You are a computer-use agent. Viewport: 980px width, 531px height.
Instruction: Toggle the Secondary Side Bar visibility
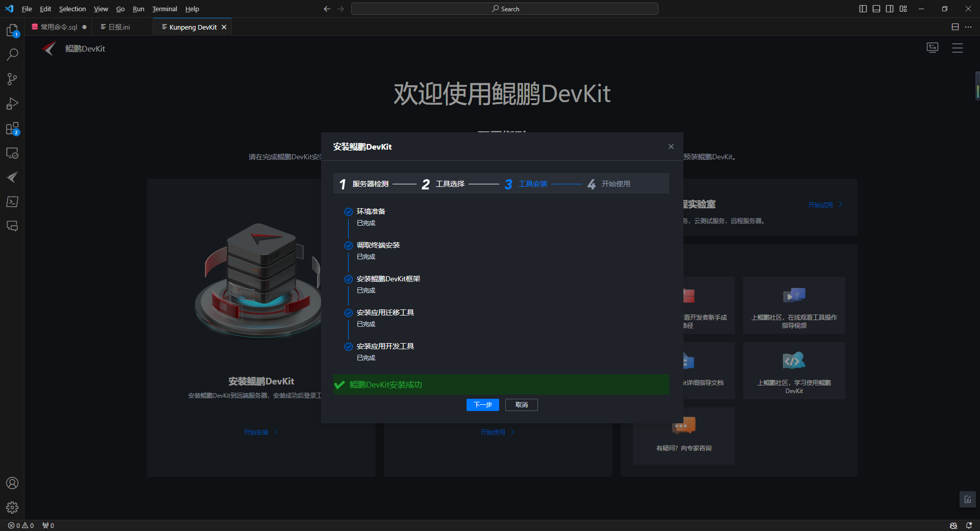(x=889, y=9)
